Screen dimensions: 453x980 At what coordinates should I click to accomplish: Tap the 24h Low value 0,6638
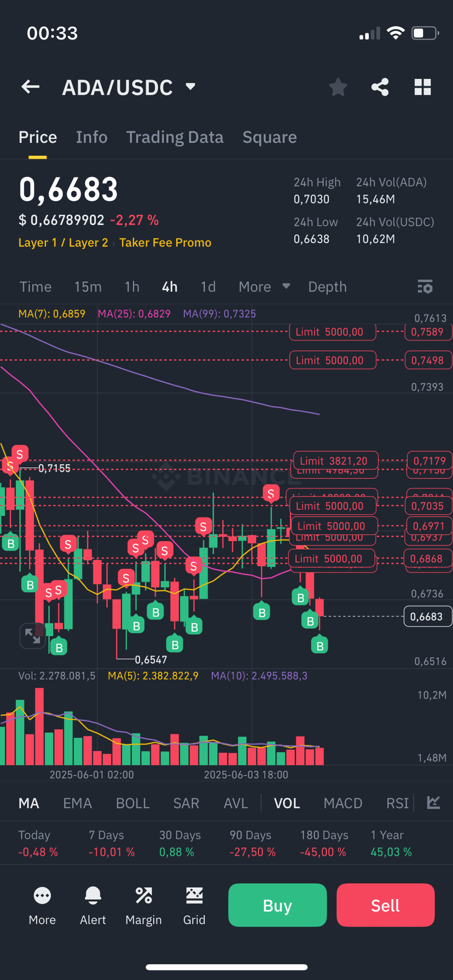(312, 239)
